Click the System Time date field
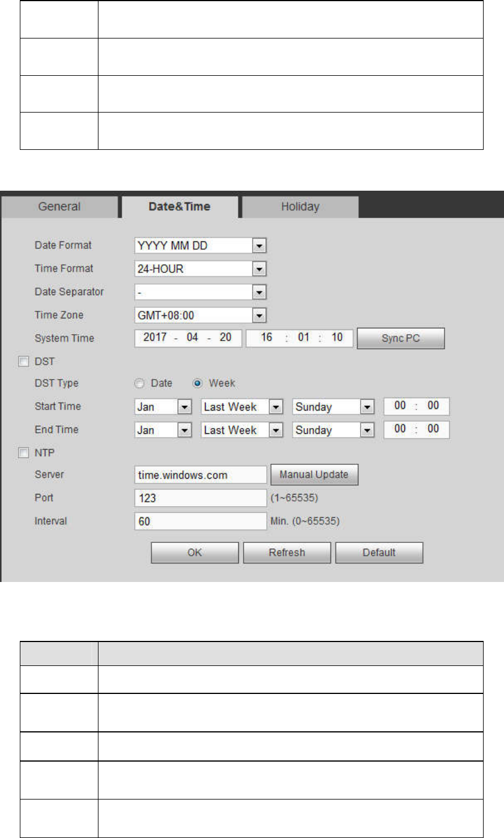 click(x=188, y=338)
